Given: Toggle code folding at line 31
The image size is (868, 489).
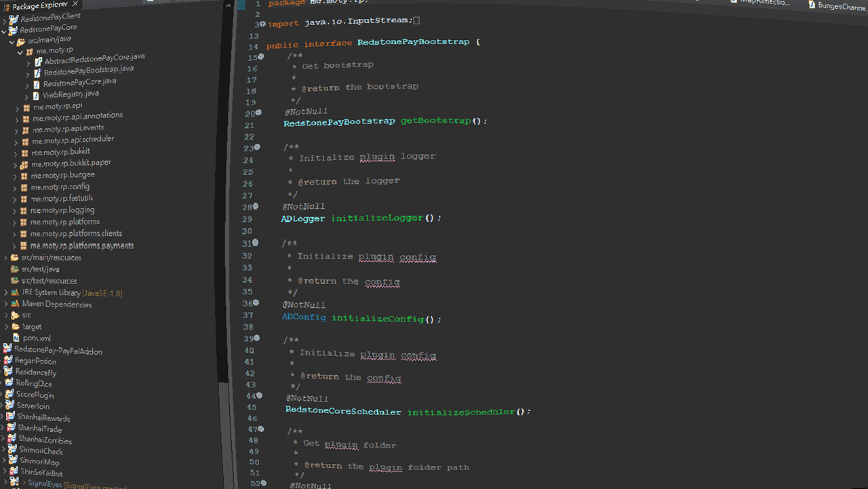Looking at the screenshot, I should tap(255, 242).
